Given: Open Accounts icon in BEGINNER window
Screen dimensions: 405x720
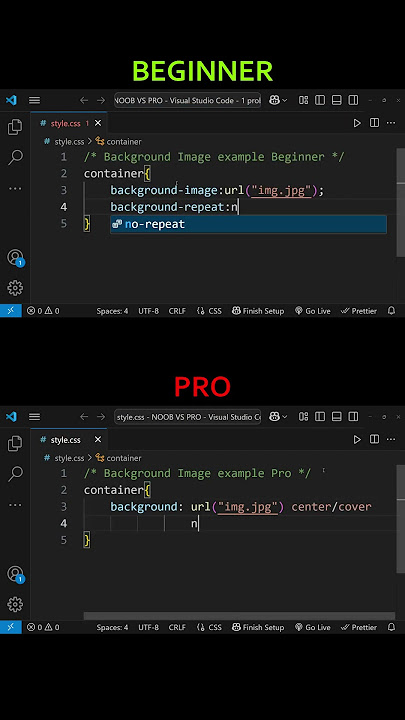Looking at the screenshot, I should (x=15, y=257).
